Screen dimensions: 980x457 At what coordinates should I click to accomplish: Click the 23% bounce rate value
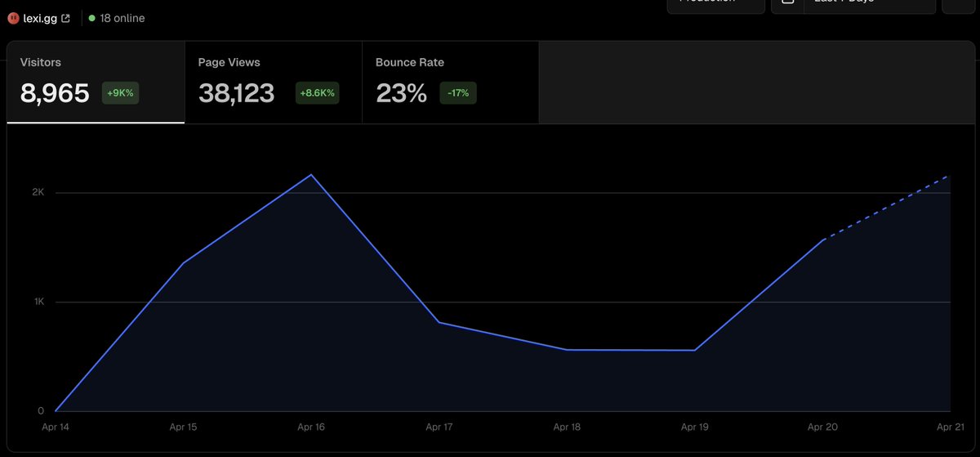pyautogui.click(x=401, y=93)
